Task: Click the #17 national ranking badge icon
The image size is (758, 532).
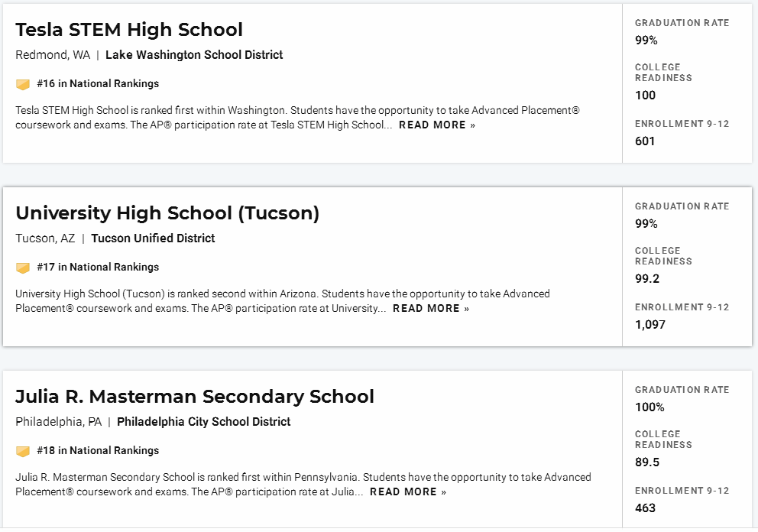Action: click(23, 268)
